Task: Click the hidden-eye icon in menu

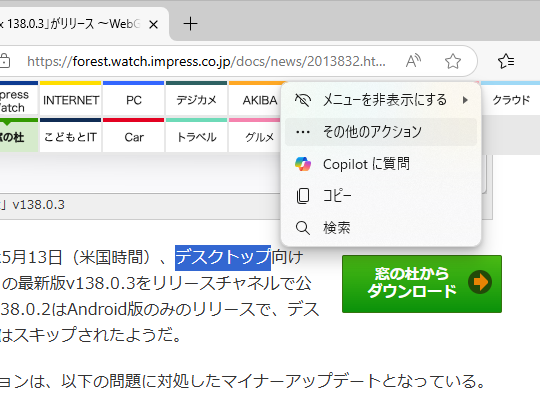Action: click(x=303, y=100)
